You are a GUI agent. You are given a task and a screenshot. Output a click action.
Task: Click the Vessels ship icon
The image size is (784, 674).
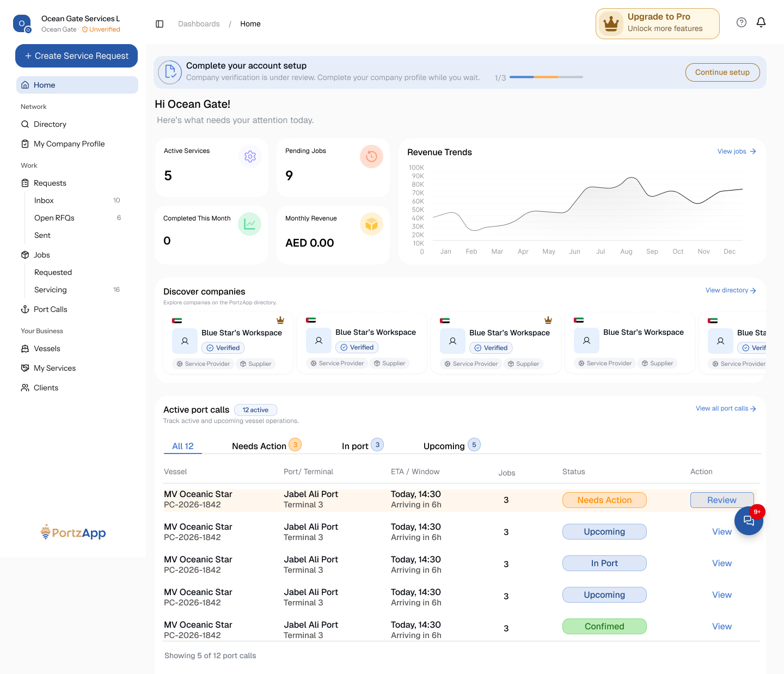coord(25,348)
